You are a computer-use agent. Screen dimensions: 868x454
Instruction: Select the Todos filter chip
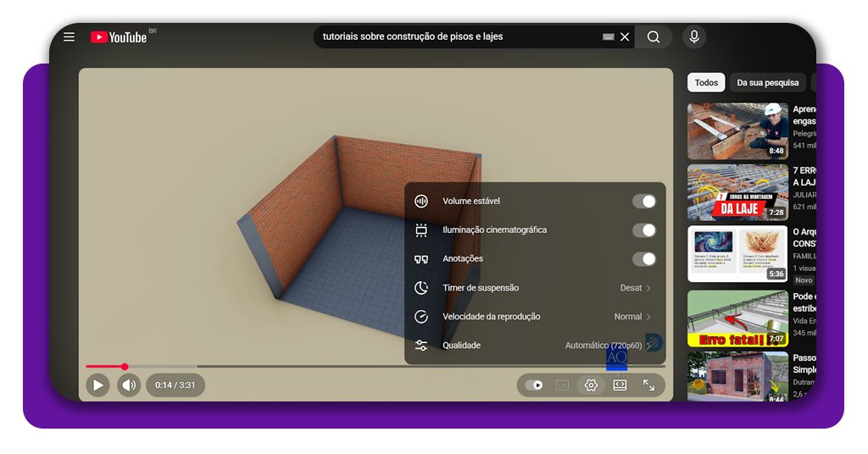click(706, 83)
